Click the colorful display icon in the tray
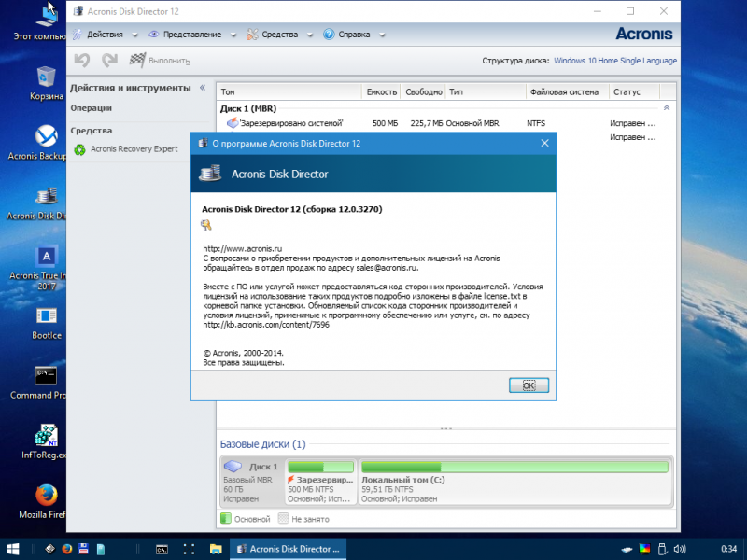Screen dimensions: 747x560 pyautogui.click(x=644, y=550)
